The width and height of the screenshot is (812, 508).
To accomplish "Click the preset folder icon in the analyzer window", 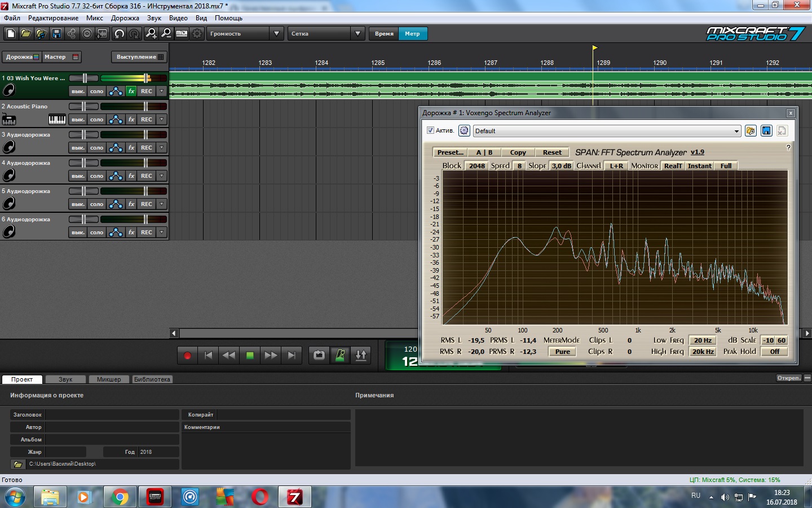I will [751, 130].
